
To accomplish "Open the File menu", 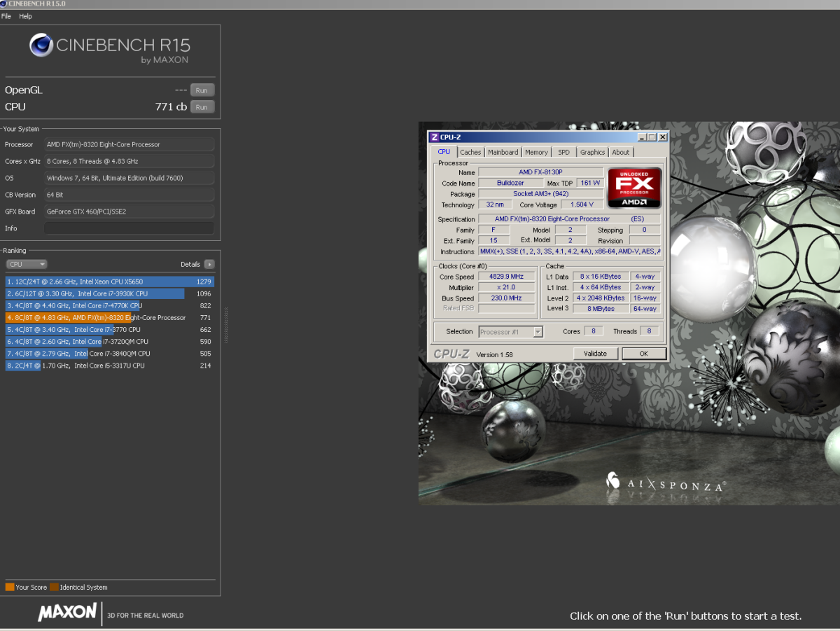I will pos(6,15).
